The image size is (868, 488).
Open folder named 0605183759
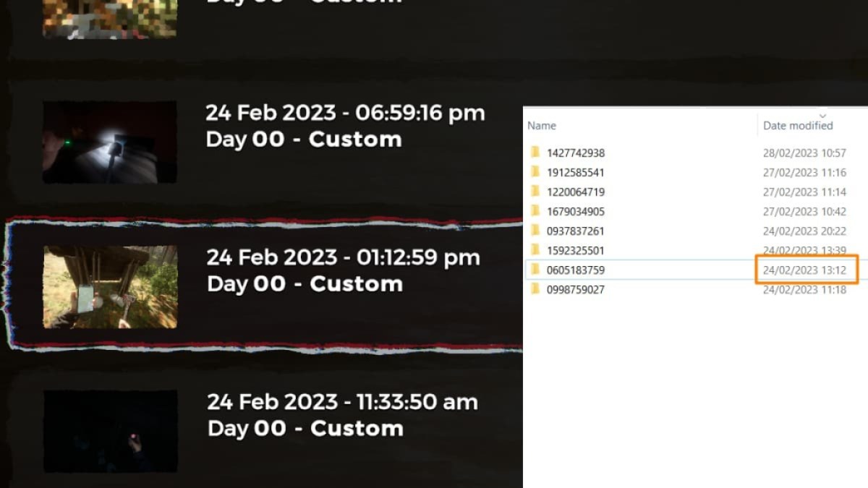click(x=576, y=270)
